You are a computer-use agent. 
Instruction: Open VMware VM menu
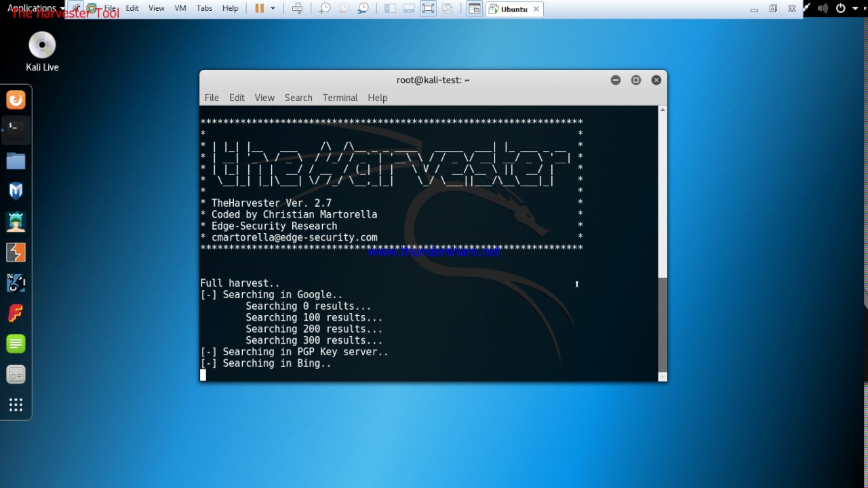(180, 8)
